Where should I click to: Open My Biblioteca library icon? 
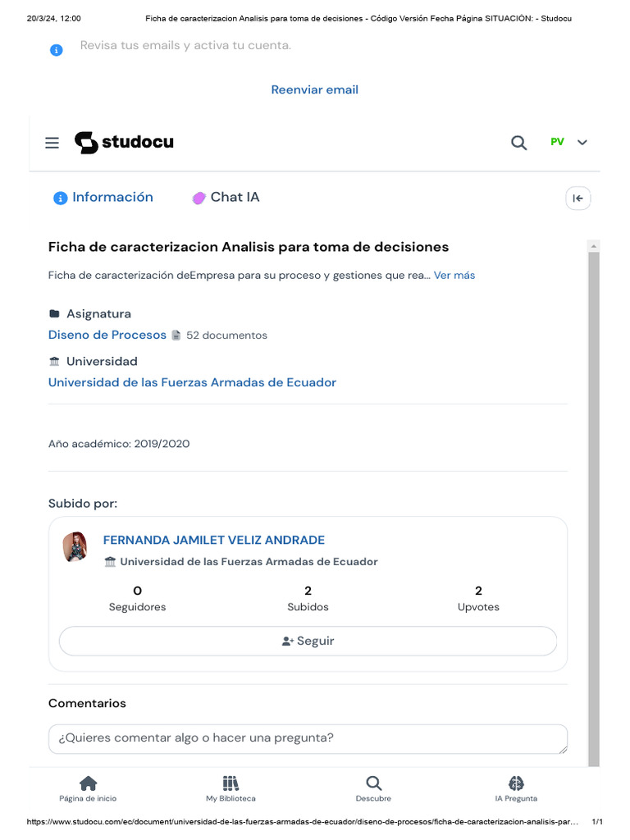[231, 783]
